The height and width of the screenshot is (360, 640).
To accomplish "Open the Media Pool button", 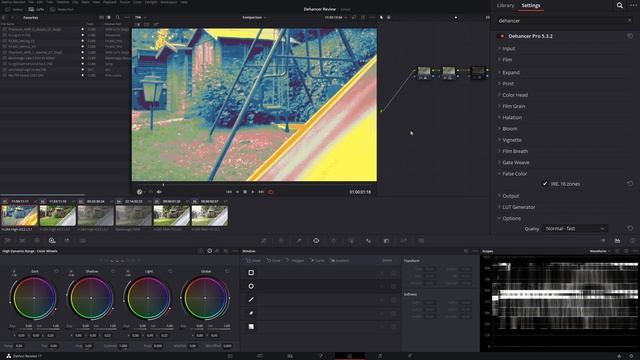I will click(x=63, y=9).
